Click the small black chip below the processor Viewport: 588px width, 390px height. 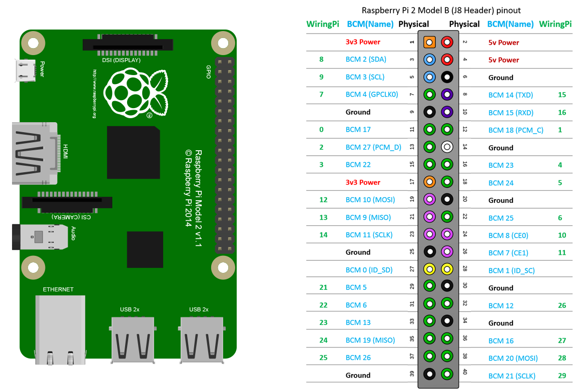(x=145, y=249)
